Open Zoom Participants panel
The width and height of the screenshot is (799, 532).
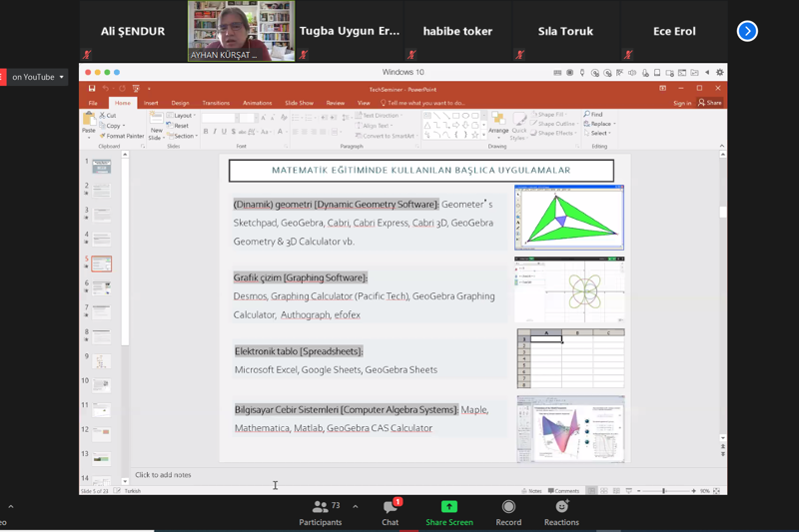click(x=320, y=514)
